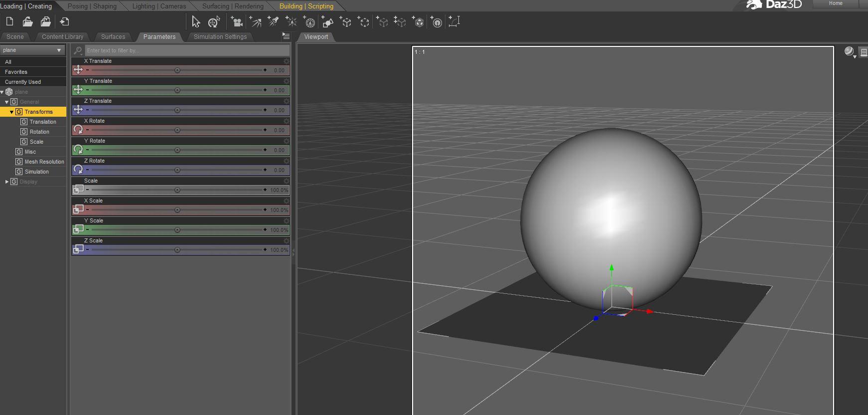868x415 pixels.
Task: Open a file using the open folder icon
Action: pyautogui.click(x=27, y=21)
